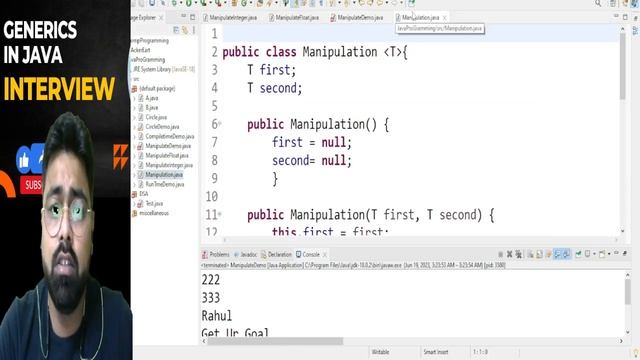Select ManipulateDemo.java in Package Explorer tree
The image size is (640, 360).
point(168,146)
